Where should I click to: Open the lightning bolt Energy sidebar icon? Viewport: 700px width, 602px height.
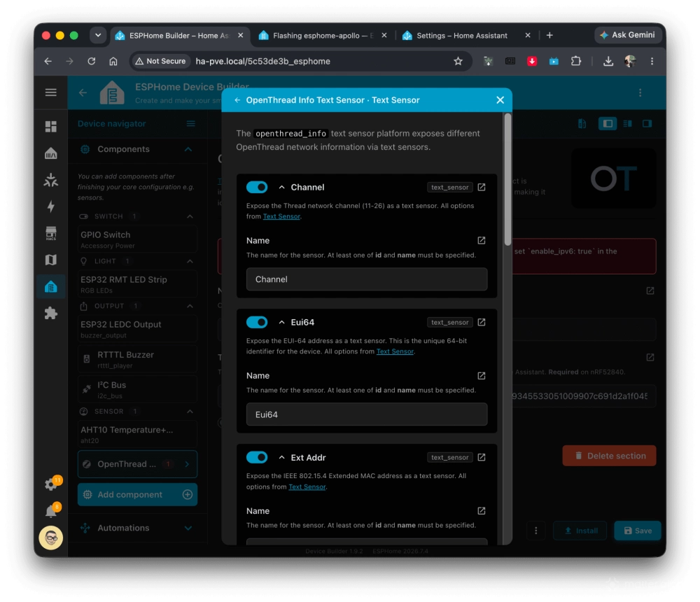[51, 206]
